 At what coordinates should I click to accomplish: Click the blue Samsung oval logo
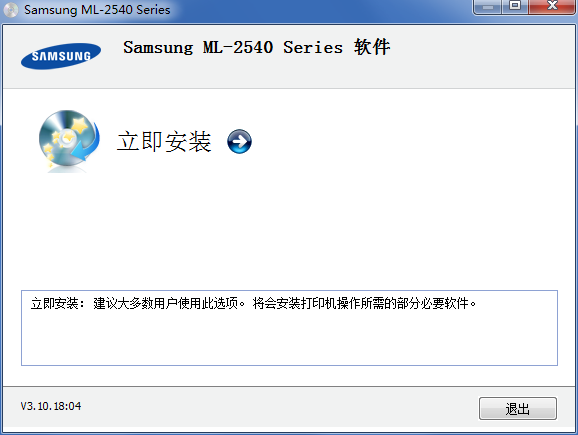point(61,56)
